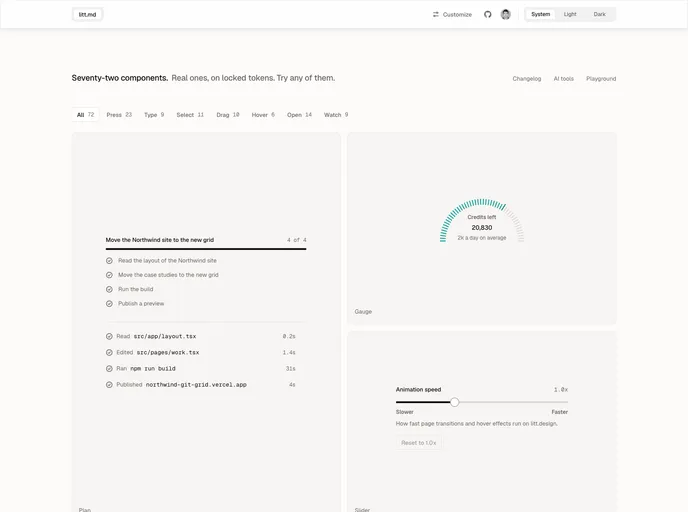Click the Reset to 1.0x button

(419, 443)
